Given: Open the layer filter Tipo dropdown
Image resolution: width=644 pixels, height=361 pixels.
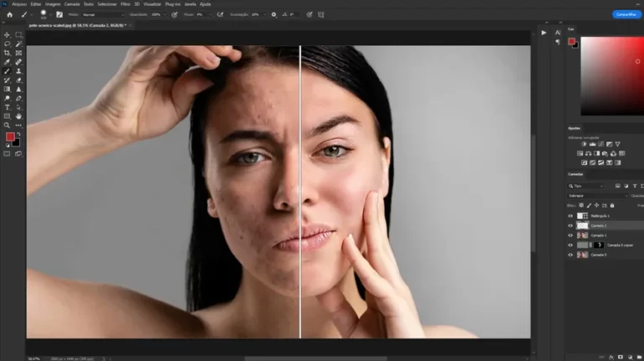Looking at the screenshot, I should point(587,185).
